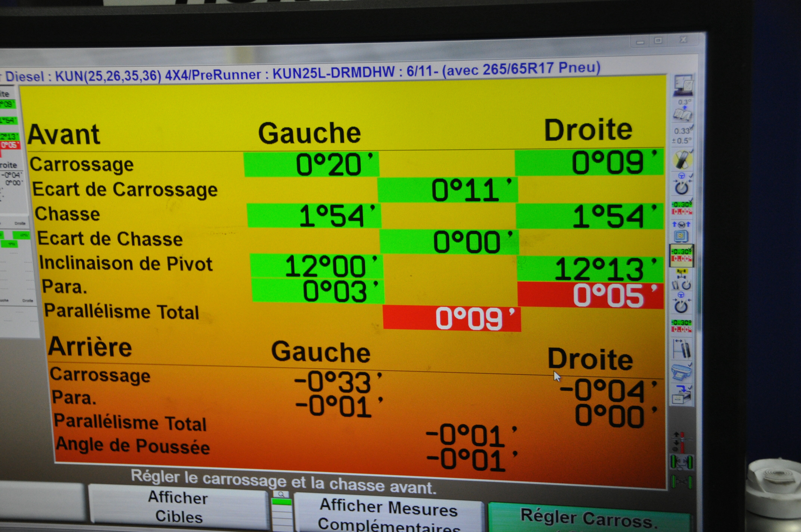Select front right Carrossage value 0°09'
801x532 pixels.
[x=589, y=162]
